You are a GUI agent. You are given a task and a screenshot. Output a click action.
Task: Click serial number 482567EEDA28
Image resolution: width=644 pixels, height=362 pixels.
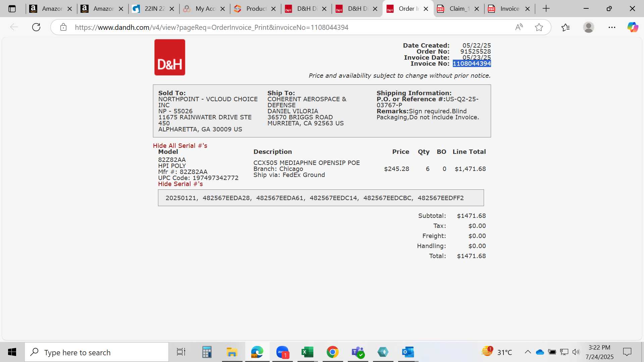tap(226, 198)
